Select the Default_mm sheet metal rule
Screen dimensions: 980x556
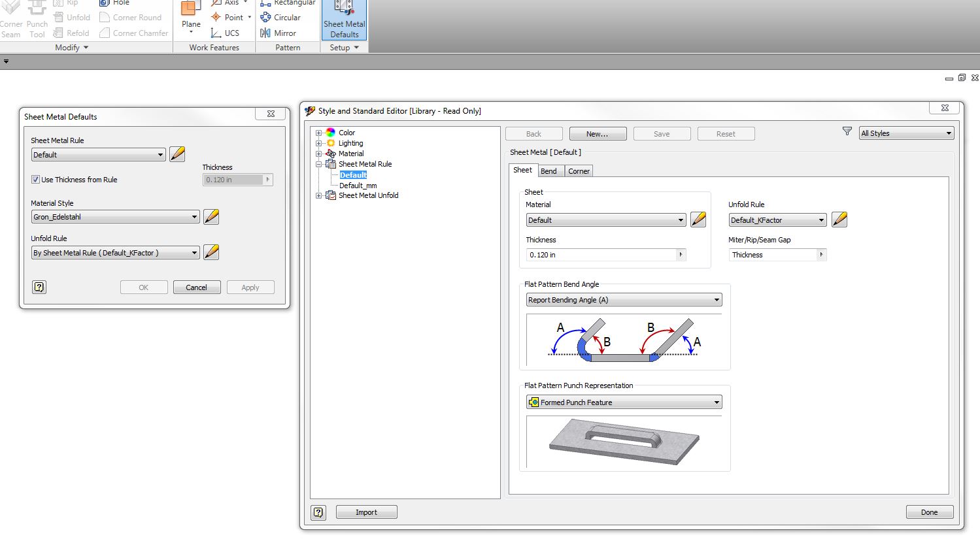pos(358,186)
